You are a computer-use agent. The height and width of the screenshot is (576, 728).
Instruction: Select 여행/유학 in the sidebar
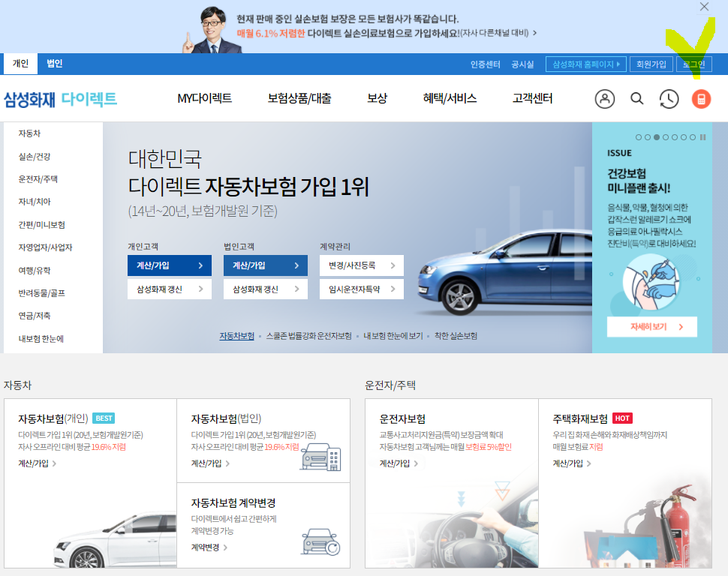pos(35,271)
